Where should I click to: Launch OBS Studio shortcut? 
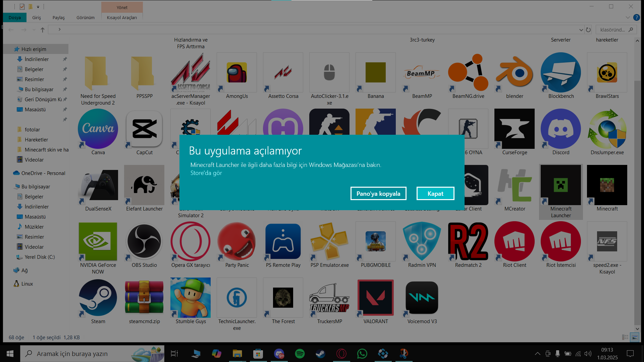144,242
